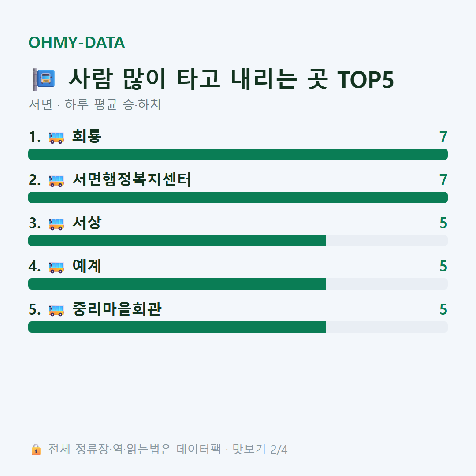
Task: Click the progress bar under 서면행정복지센터
Action: click(238, 197)
